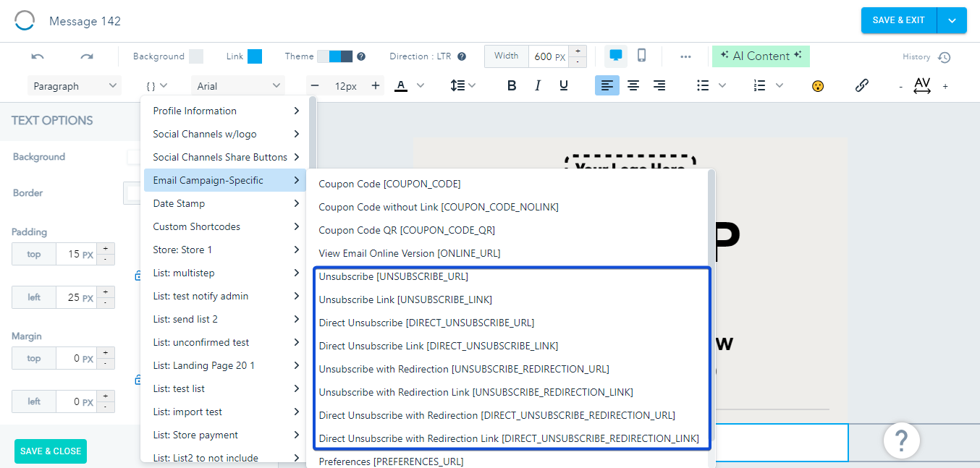
Task: Click the redo arrow icon
Action: point(87,56)
